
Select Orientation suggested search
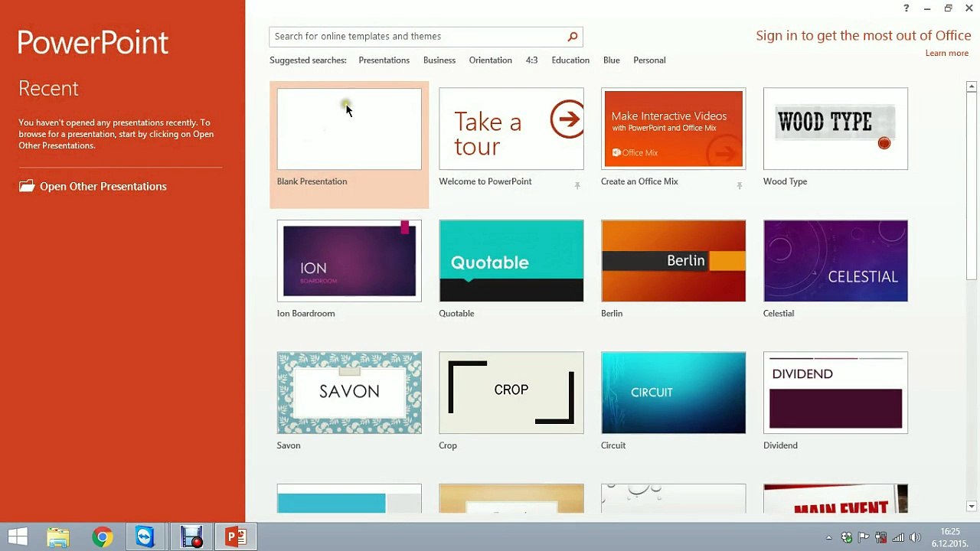point(491,60)
